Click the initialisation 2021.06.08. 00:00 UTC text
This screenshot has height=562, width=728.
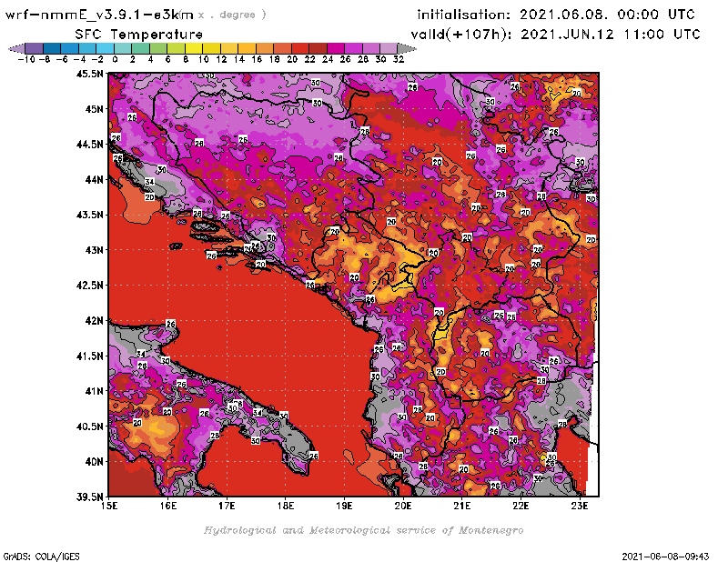pyautogui.click(x=556, y=15)
